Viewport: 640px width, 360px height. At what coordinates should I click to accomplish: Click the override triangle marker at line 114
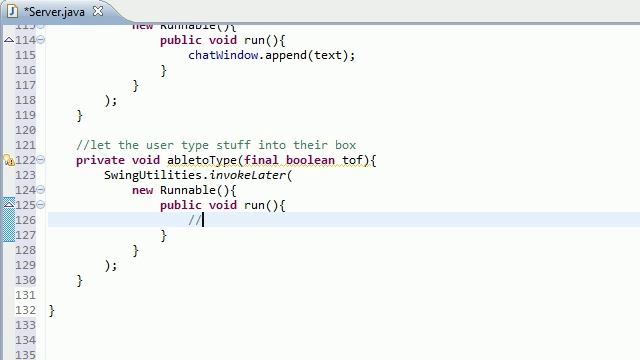(9, 40)
